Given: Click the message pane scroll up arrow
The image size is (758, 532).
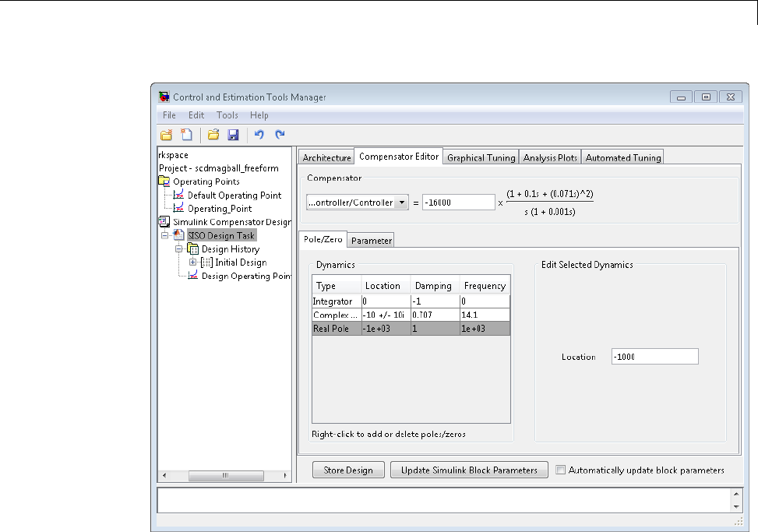Looking at the screenshot, I should (735, 494).
